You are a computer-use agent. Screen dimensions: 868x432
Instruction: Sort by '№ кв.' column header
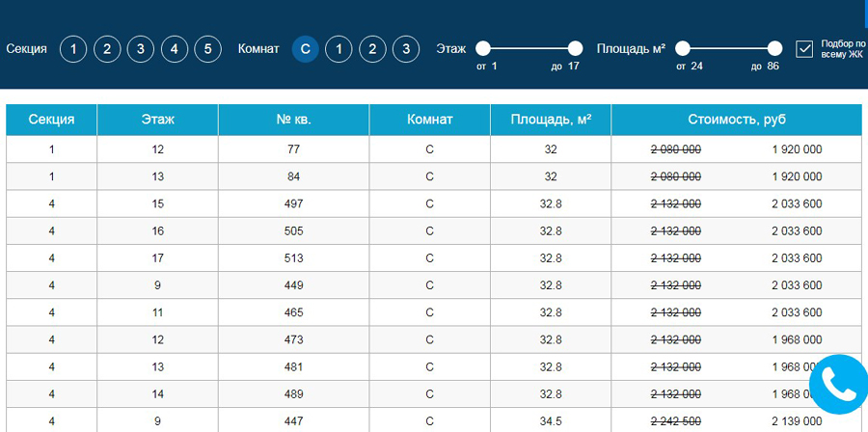click(294, 120)
